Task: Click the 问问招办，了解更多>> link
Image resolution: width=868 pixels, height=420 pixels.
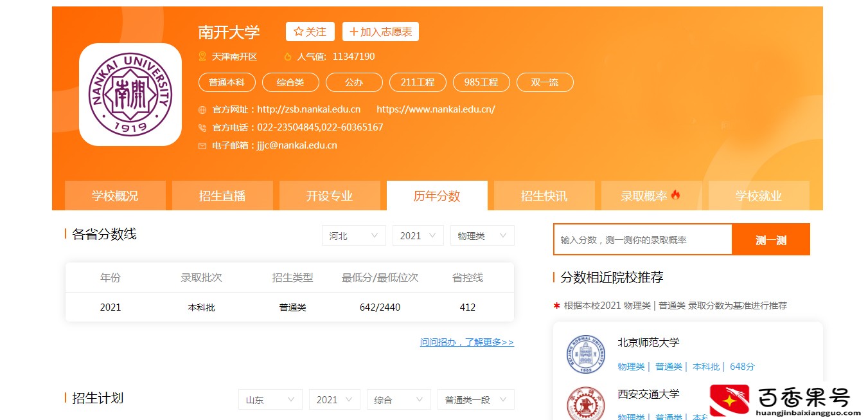Action: 467,342
